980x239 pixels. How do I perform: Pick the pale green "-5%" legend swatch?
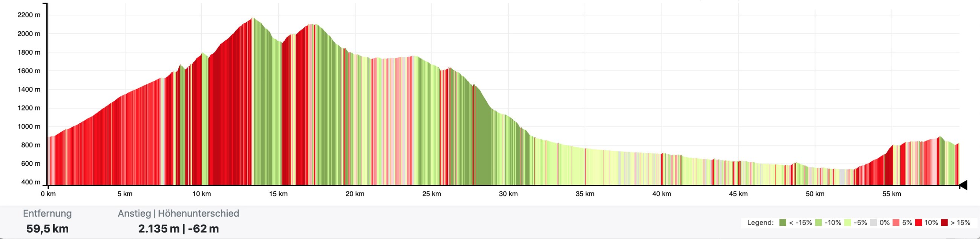click(847, 223)
